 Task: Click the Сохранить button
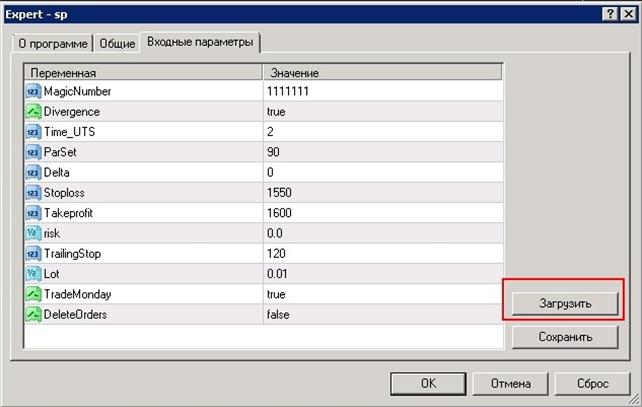tap(565, 337)
